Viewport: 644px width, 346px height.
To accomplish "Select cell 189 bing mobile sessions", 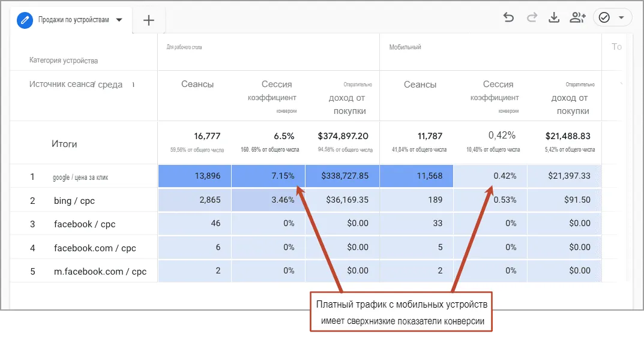I will [x=417, y=200].
